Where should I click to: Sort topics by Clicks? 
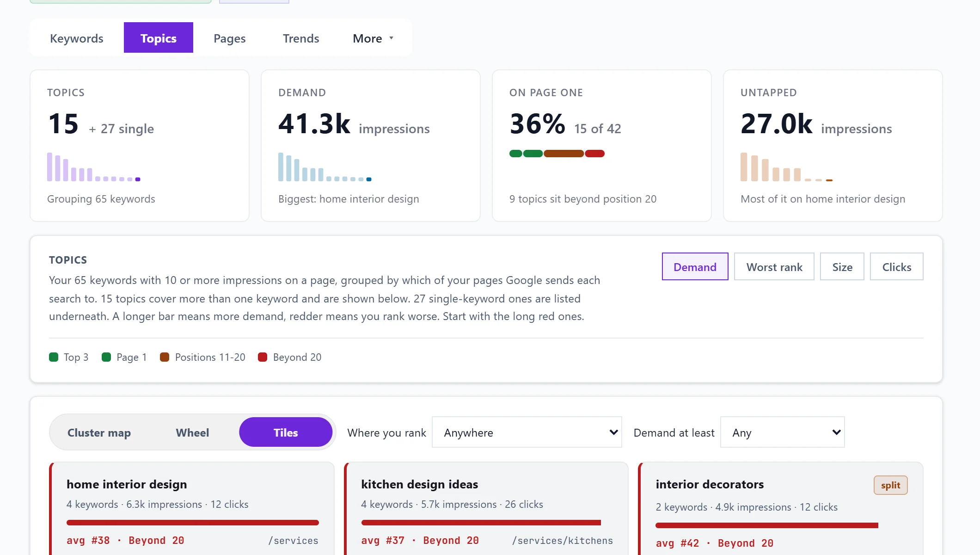(x=897, y=266)
